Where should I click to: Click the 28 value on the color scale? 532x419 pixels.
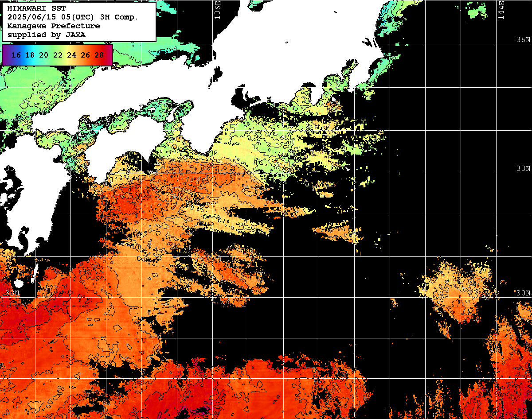(x=99, y=55)
